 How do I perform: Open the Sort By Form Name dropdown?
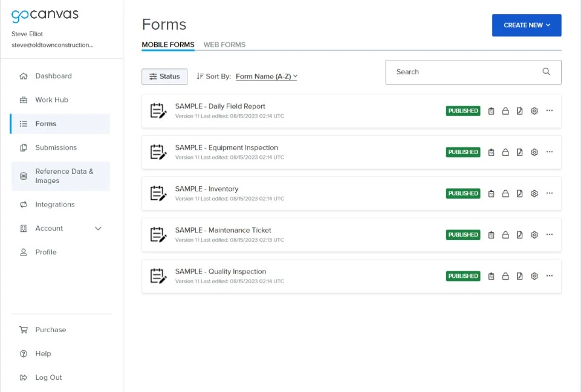pos(266,76)
